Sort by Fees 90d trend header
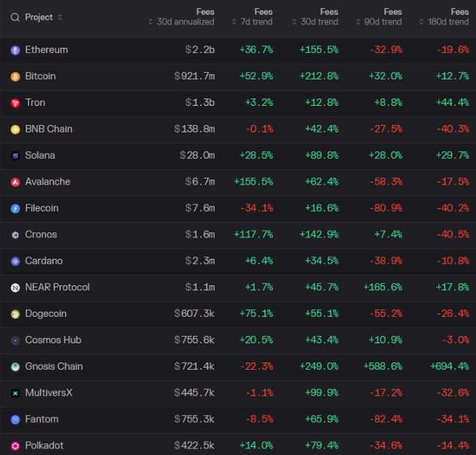This screenshot has height=455, width=476. [x=379, y=17]
